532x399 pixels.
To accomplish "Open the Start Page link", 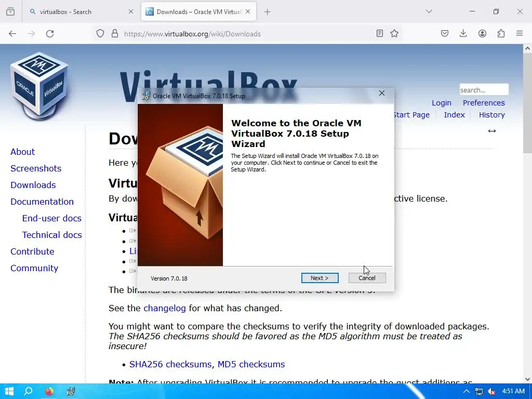I will coord(411,115).
